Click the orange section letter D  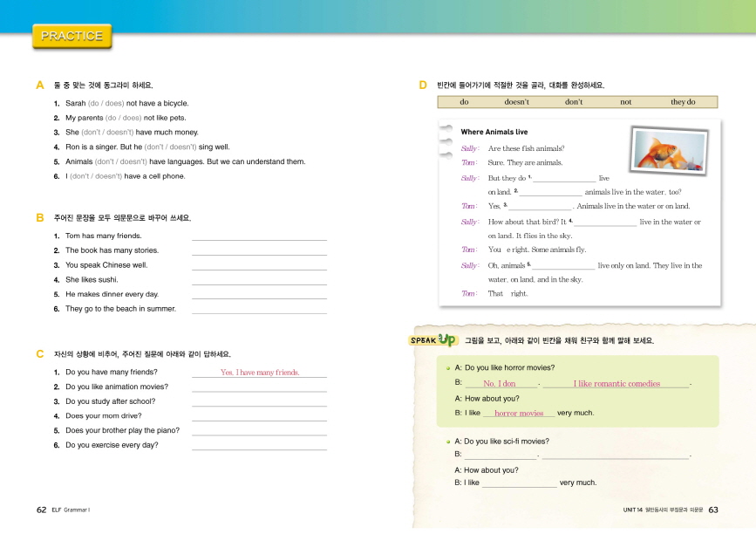423,86
